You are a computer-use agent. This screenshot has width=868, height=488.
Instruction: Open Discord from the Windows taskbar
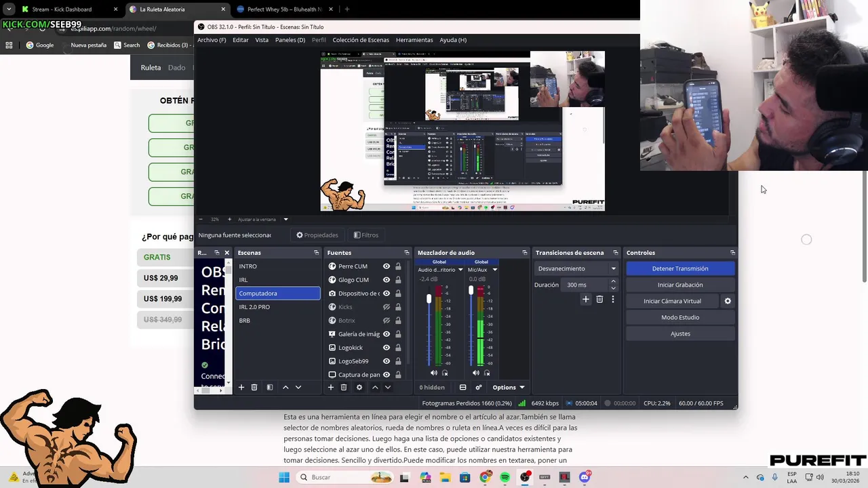(x=585, y=477)
